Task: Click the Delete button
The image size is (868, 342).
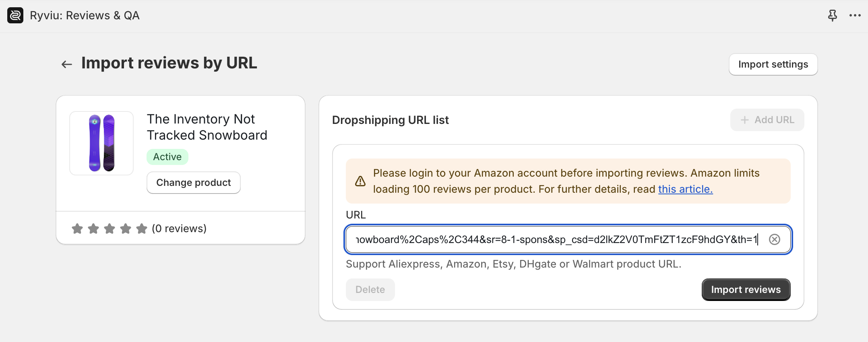Action: 370,290
